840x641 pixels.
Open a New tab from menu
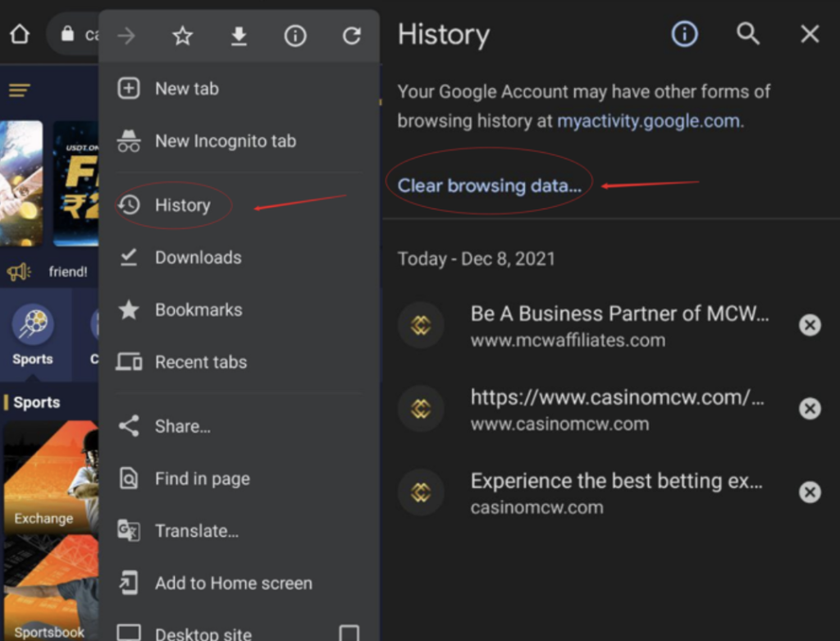(x=186, y=89)
